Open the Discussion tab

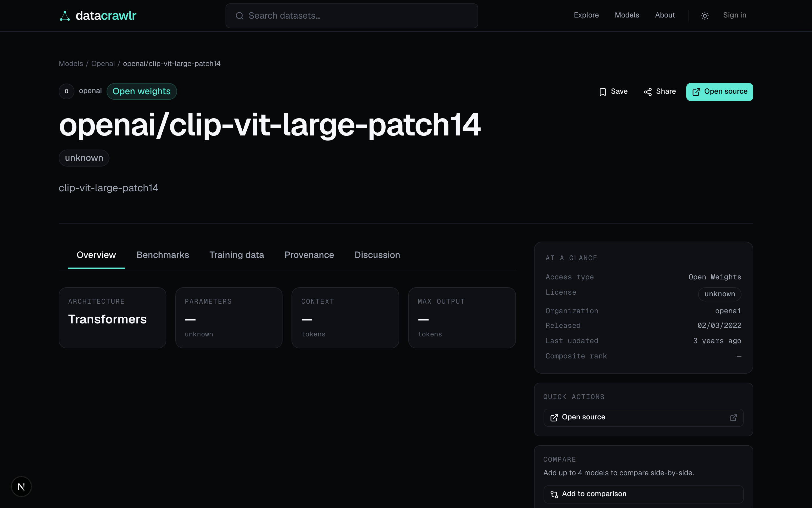coord(377,255)
